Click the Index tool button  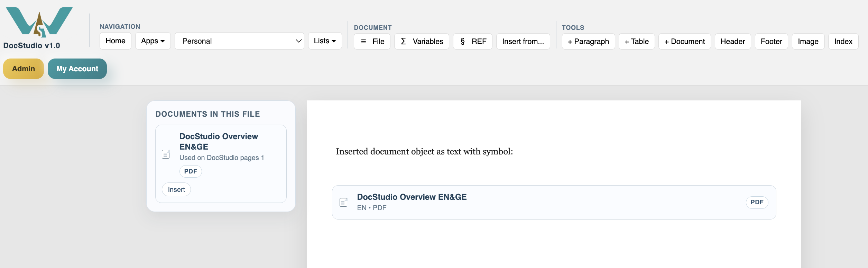click(x=843, y=42)
